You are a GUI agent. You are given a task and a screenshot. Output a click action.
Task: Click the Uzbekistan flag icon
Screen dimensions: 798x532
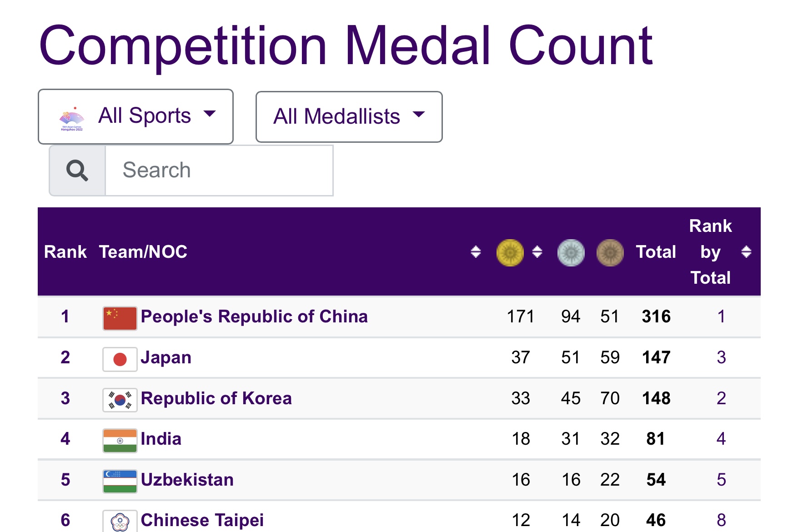120,481
